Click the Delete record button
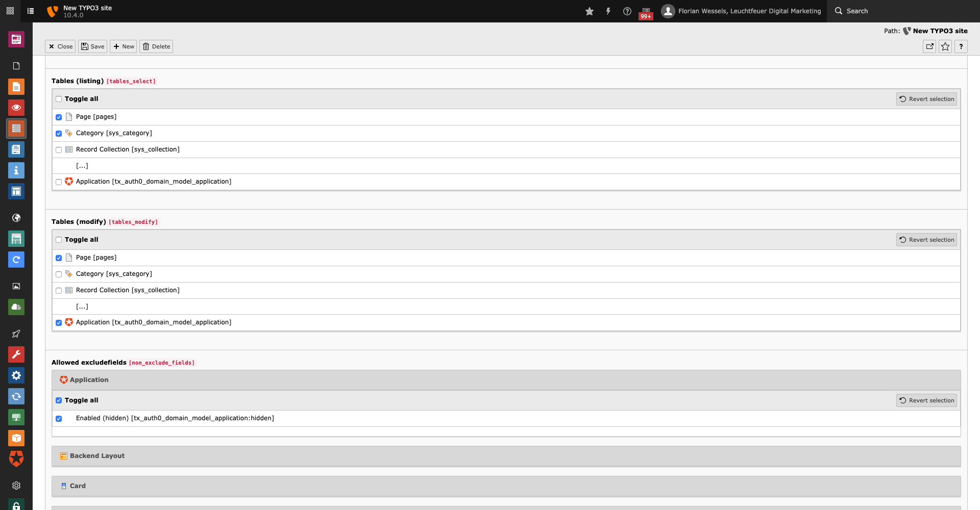Screen dimensions: 980x510 pos(156,46)
